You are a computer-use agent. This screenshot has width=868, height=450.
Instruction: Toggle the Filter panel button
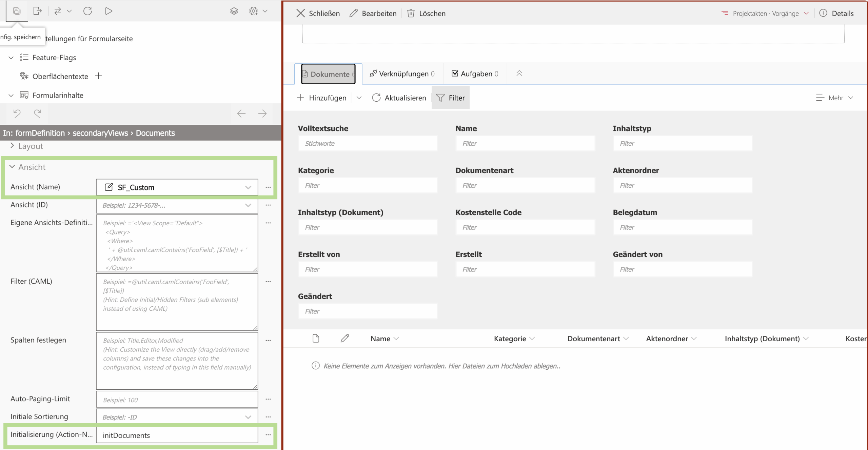pos(450,98)
